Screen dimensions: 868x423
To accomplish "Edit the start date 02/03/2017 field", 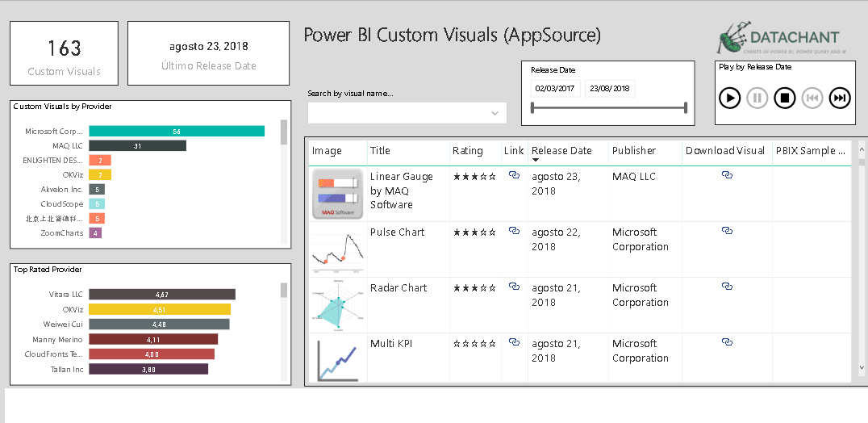I will click(x=555, y=88).
